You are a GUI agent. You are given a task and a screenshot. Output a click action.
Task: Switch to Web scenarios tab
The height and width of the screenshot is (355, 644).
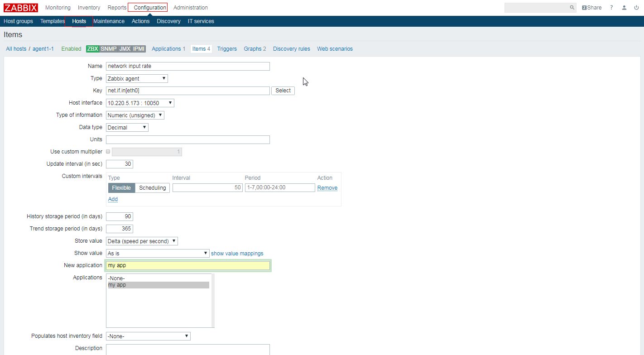335,49
